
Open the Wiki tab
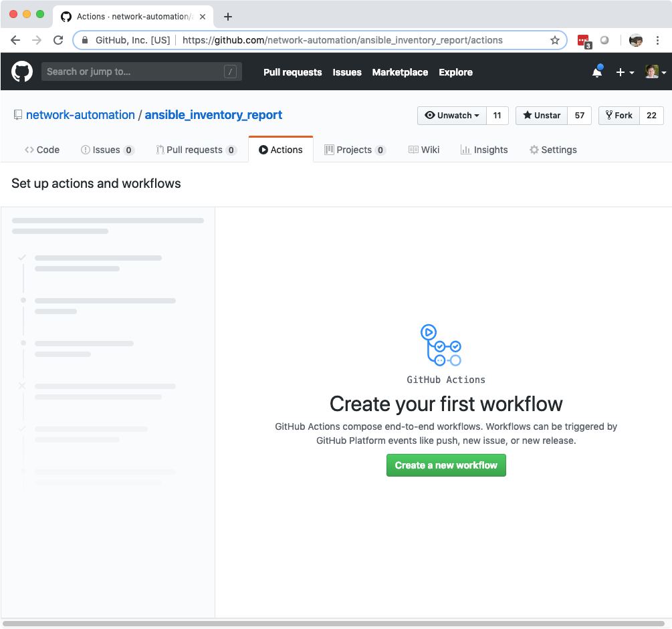pyautogui.click(x=424, y=150)
